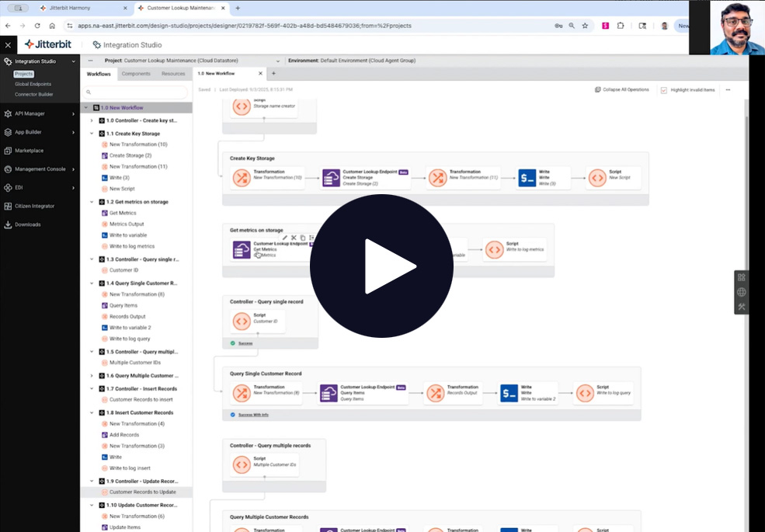
Task: Expand the 1.6 Query Multiple Customer node
Action: (x=92, y=376)
